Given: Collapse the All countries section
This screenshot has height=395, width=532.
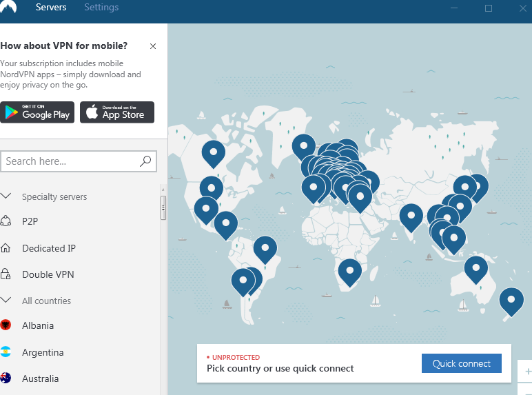Looking at the screenshot, I should (x=6, y=300).
